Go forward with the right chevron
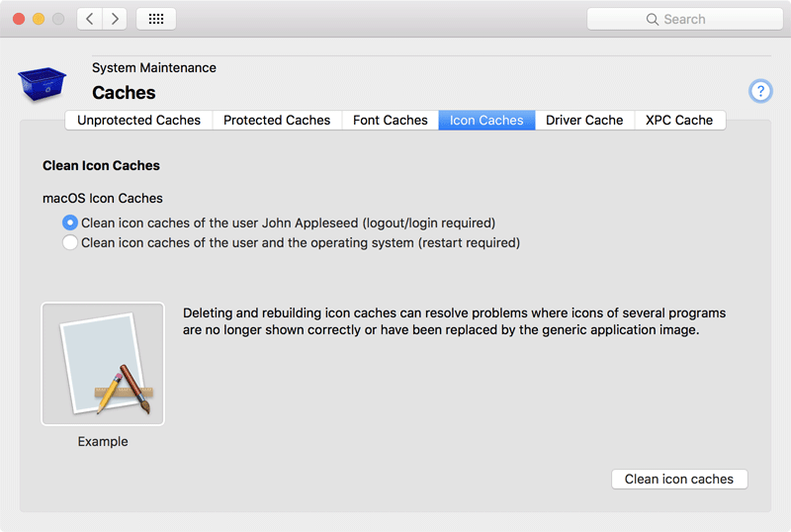 [115, 19]
